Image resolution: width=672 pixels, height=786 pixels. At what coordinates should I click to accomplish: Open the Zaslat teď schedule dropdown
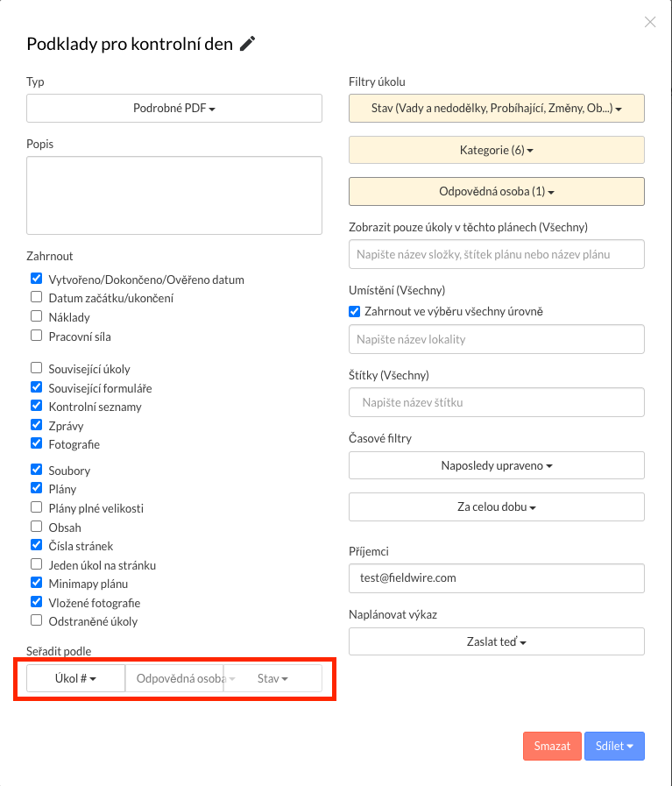click(x=497, y=641)
